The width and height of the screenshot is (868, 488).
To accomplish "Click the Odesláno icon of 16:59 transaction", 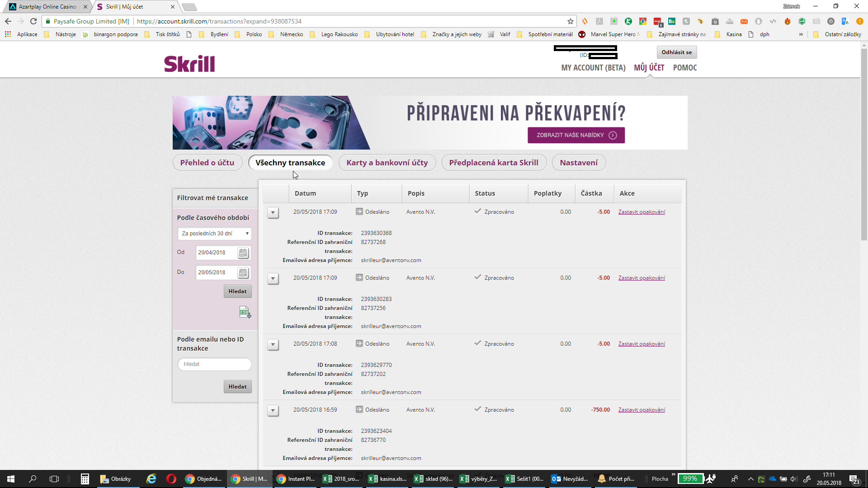I will [359, 410].
